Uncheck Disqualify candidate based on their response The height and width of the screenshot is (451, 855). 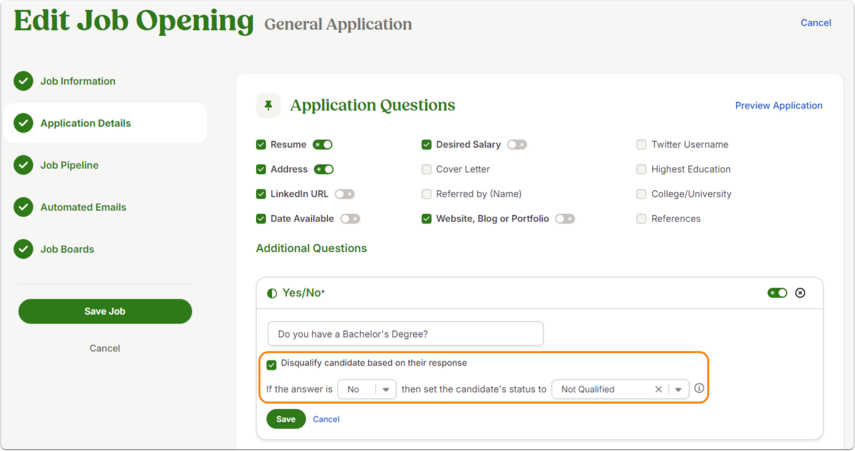[272, 365]
